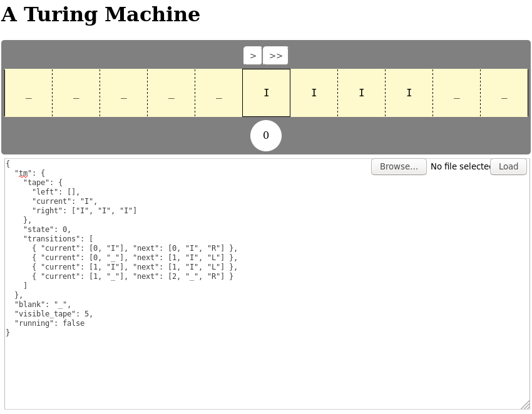Click the "A Turing Machine" page heading
Image resolution: width=532 pixels, height=414 pixels.
(100, 14)
